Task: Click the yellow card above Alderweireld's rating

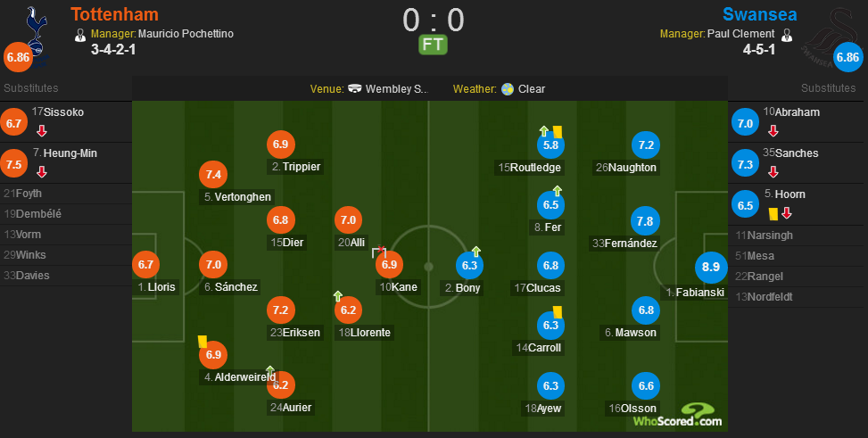Action: click(x=203, y=340)
